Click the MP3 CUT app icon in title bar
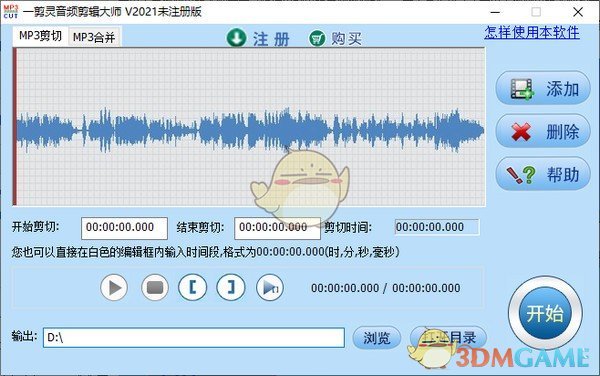This screenshot has height=376, width=600. pos(11,11)
